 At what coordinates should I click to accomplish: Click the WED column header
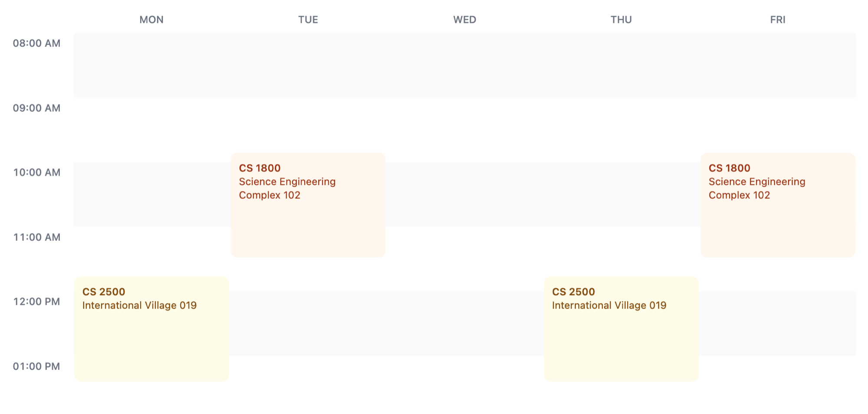464,20
